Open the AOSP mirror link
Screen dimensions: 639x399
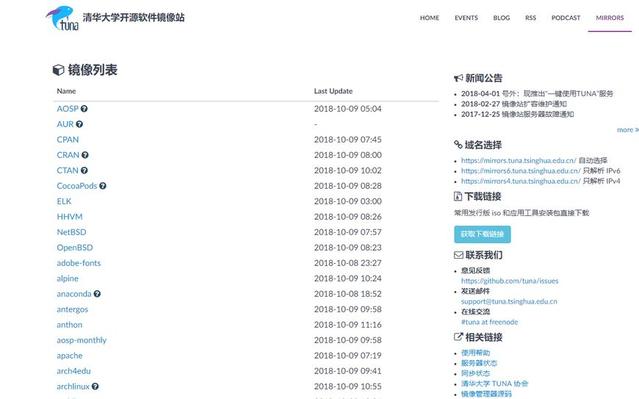67,109
